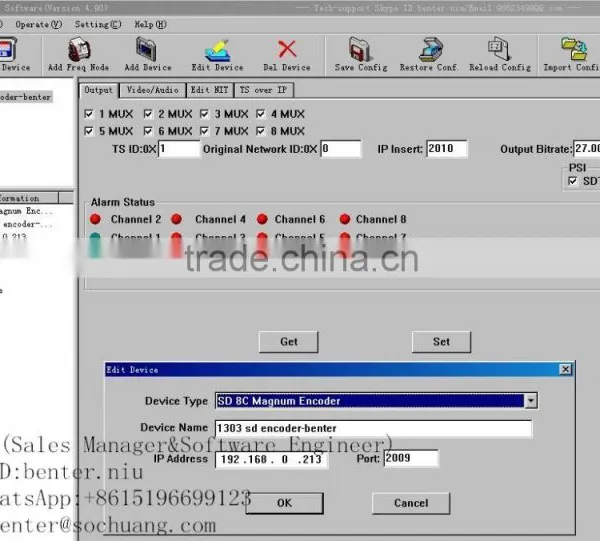Screen dimensions: 600x541
Task: Click the Import Config toolbar icon
Action: (574, 49)
